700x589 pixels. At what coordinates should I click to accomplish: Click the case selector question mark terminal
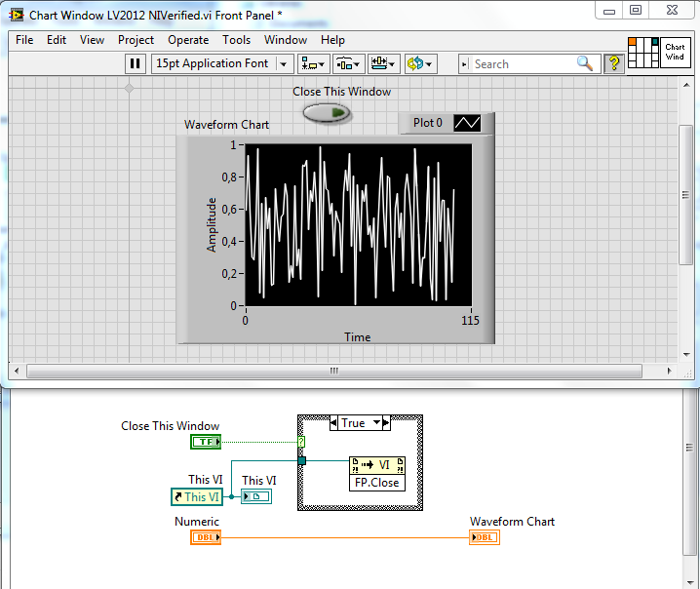[301, 442]
